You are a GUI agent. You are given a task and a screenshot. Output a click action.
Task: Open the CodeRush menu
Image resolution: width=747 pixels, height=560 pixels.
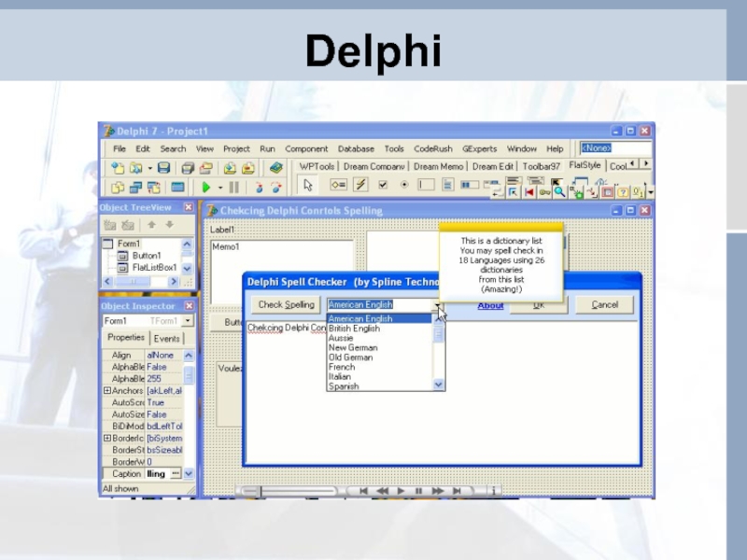[433, 149]
